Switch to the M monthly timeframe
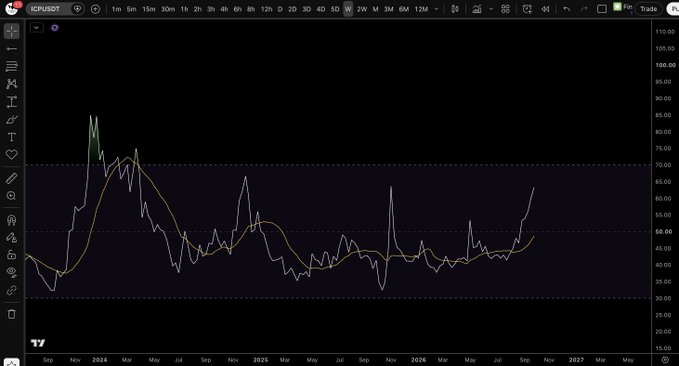679x366 pixels. pos(375,9)
